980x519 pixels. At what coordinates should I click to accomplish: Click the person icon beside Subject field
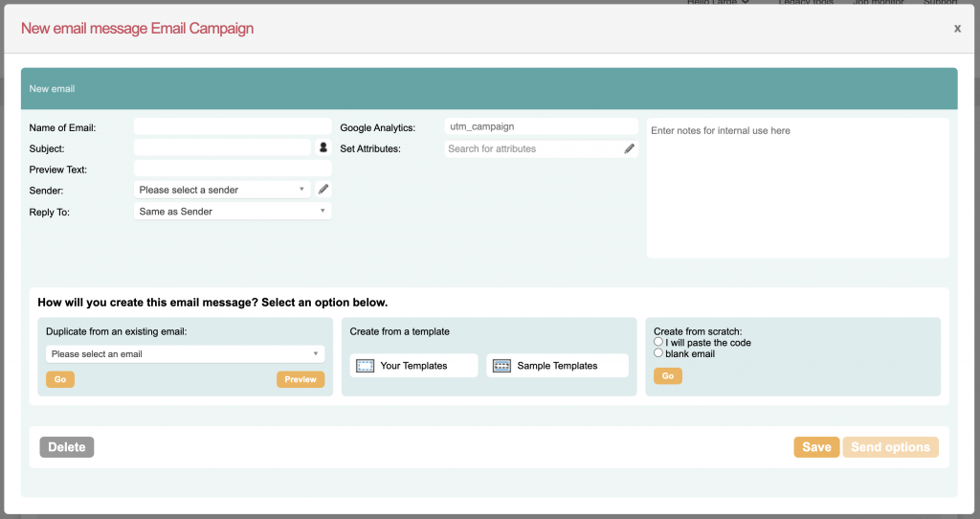coord(323,148)
